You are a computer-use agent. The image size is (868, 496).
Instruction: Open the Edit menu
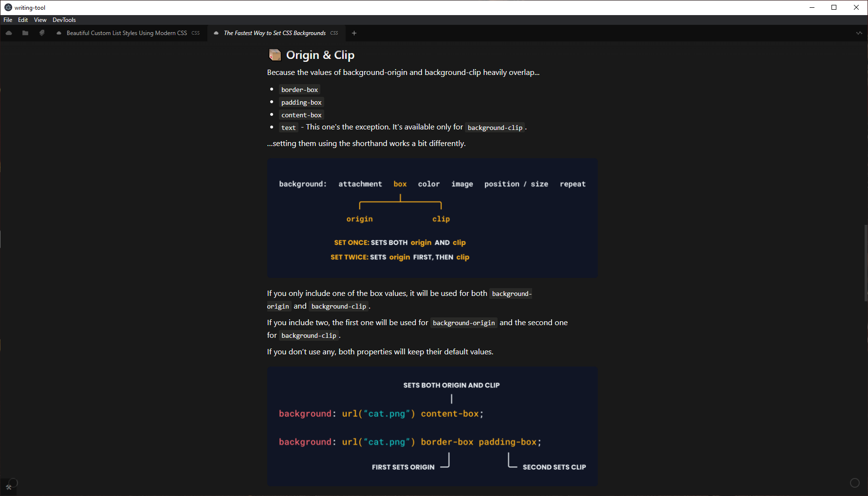(23, 20)
